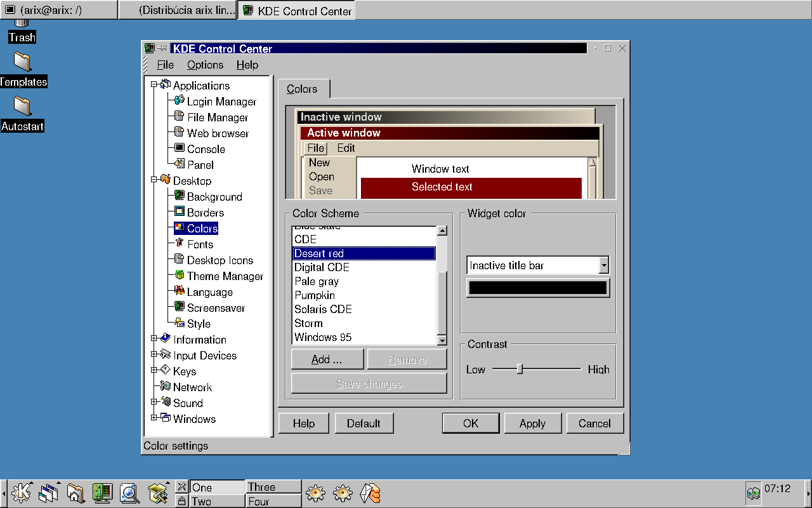Screen dimensions: 812x508
Task: Click the black Inactive title bar swatch
Action: [x=538, y=288]
